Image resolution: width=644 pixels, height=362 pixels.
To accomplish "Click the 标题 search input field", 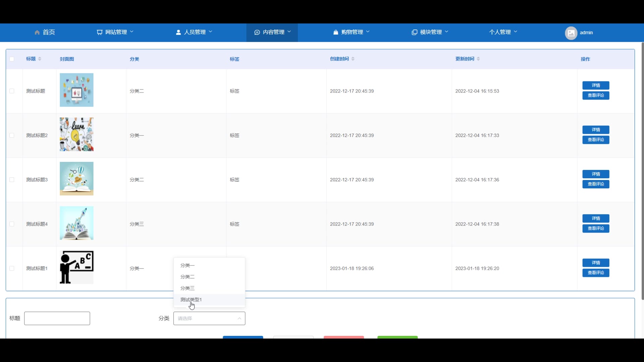I will point(57,318).
